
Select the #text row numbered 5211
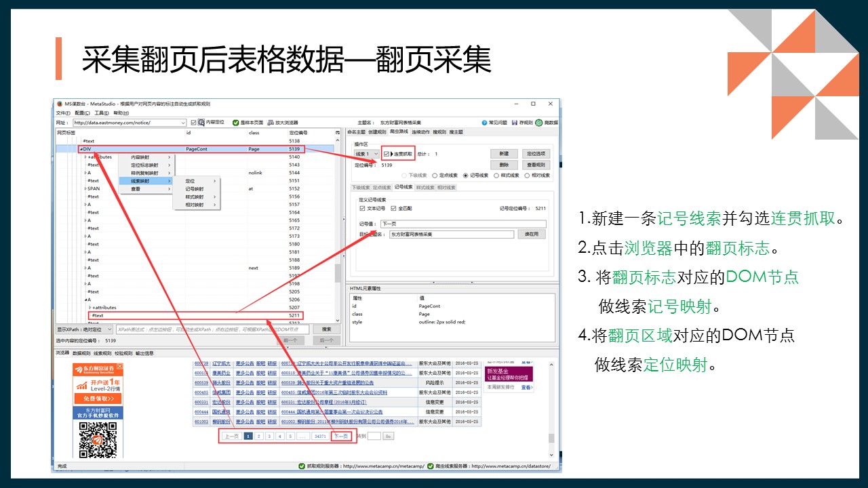pyautogui.click(x=196, y=315)
